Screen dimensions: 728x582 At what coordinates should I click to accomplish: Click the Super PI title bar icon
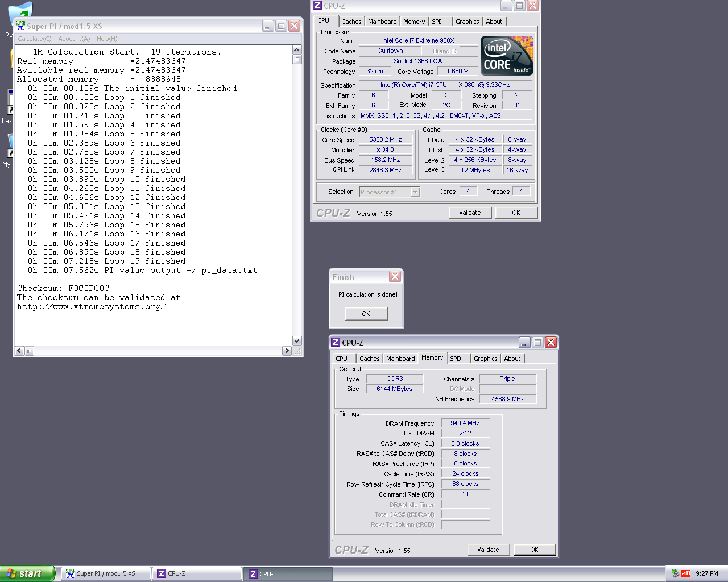20,26
